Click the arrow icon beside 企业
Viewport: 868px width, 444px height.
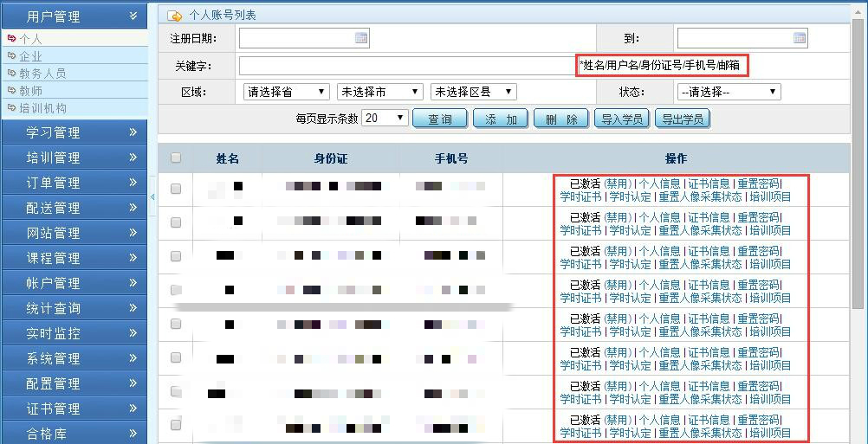click(x=12, y=56)
